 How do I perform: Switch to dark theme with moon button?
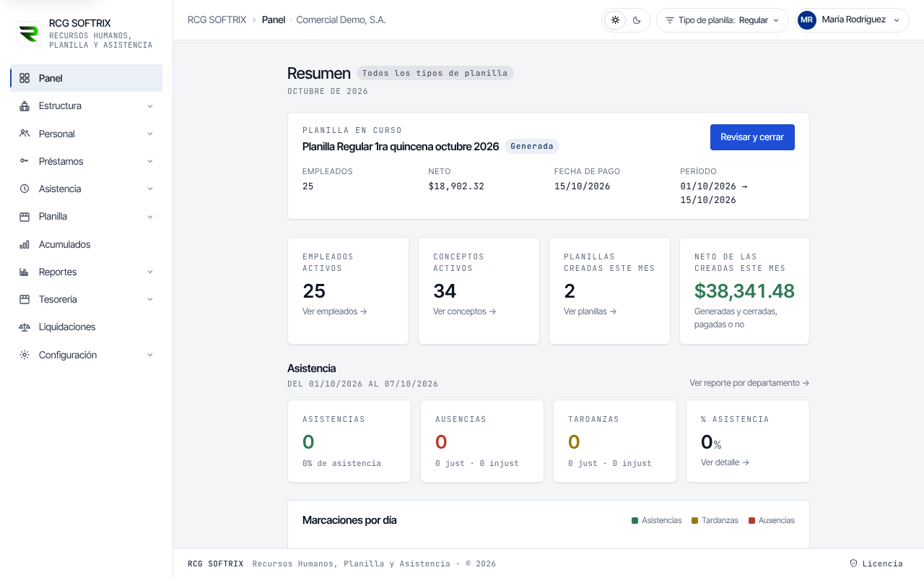[x=637, y=20]
